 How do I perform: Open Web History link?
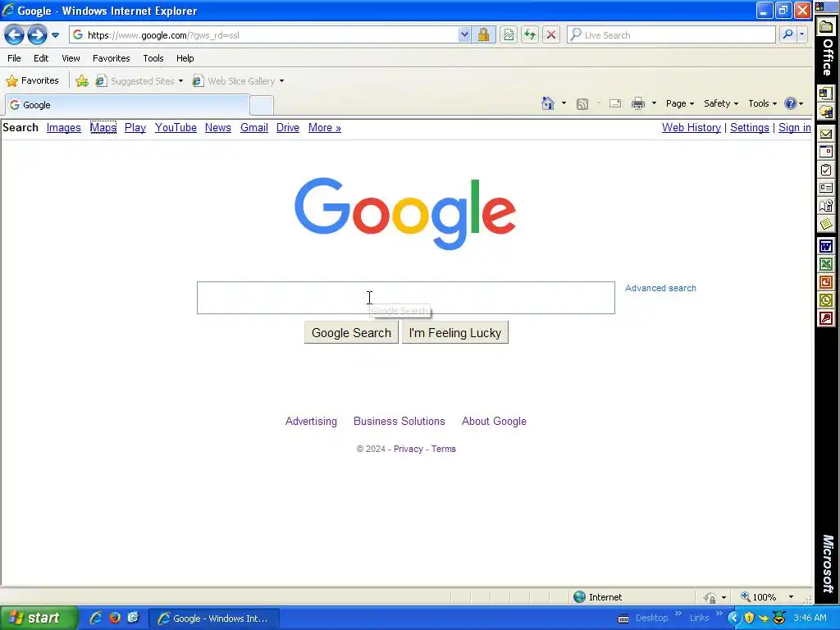(x=691, y=127)
